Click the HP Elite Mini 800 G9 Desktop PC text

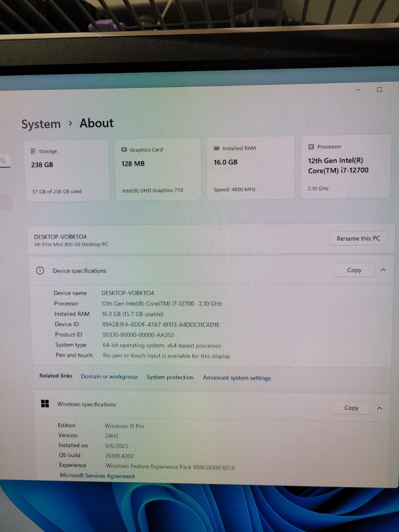coord(71,244)
